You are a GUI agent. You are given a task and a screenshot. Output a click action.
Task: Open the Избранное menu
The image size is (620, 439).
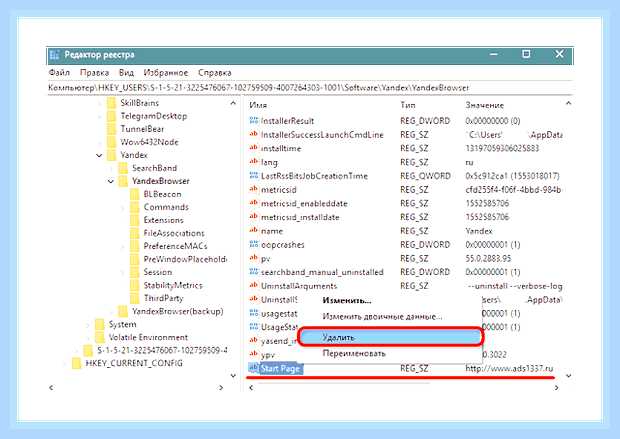[166, 73]
